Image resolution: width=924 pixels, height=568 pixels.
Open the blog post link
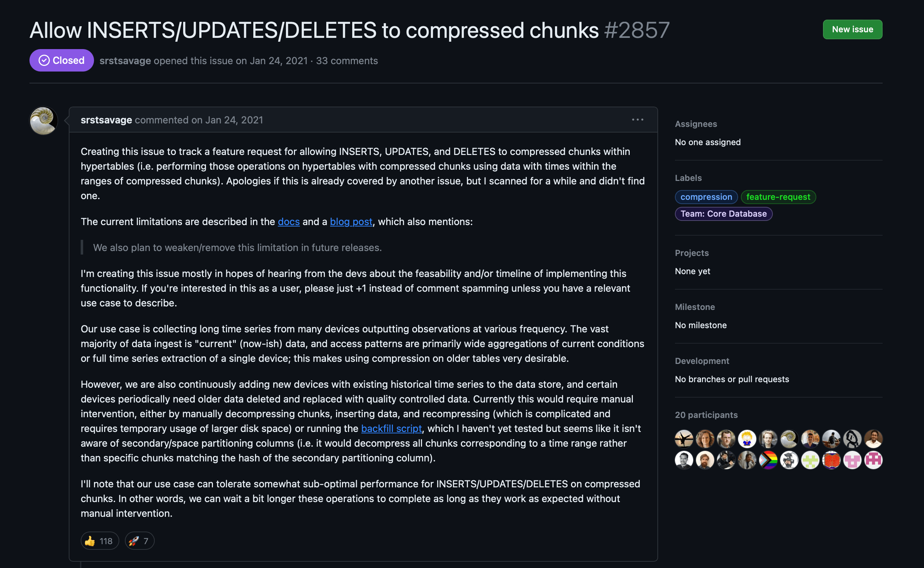351,222
